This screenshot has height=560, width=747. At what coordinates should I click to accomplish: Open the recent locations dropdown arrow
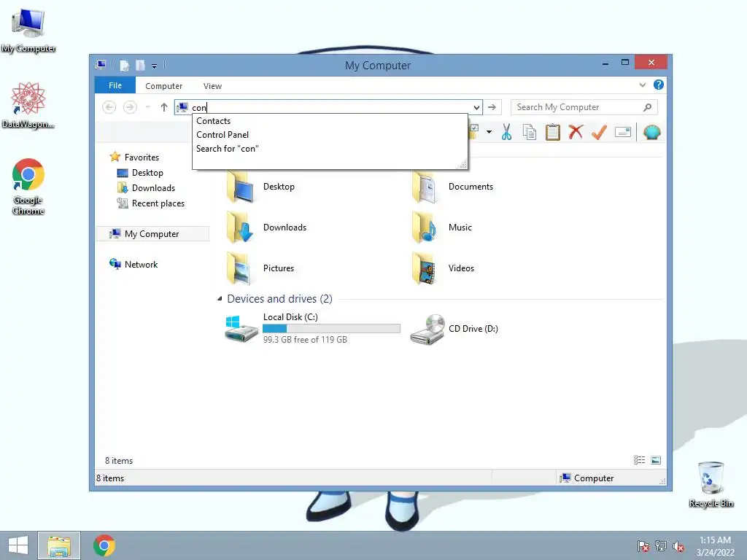tap(148, 107)
